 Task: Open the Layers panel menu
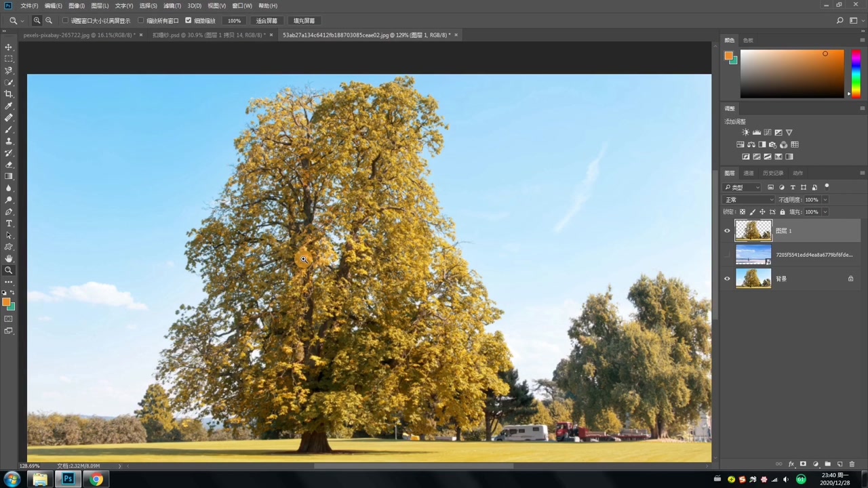point(862,173)
